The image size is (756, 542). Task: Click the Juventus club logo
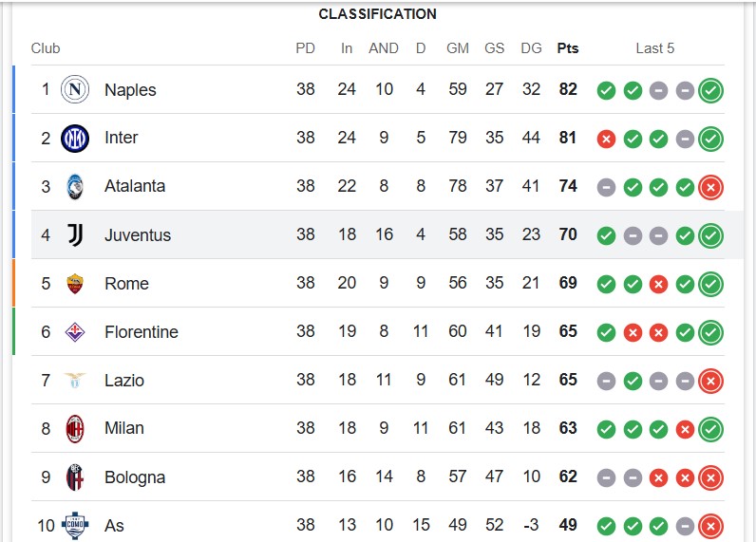[75, 235]
